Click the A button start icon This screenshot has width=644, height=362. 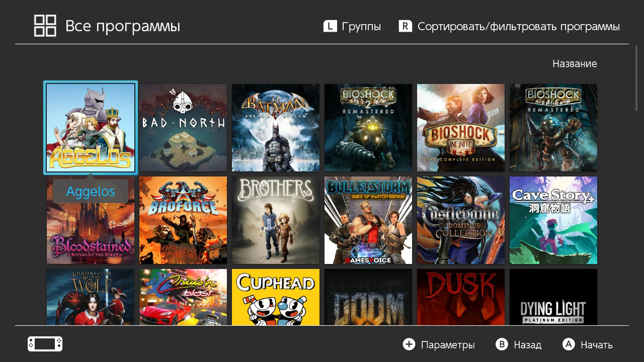pos(569,344)
